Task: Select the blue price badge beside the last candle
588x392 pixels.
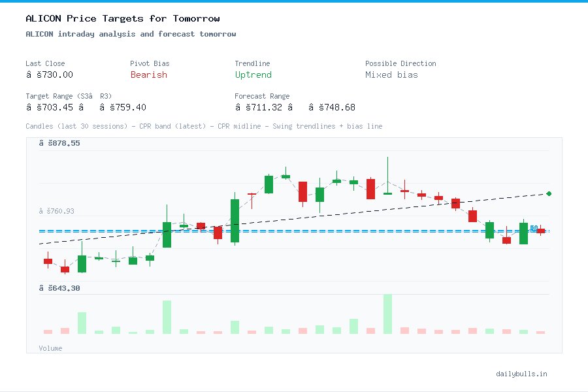Action: click(x=536, y=229)
